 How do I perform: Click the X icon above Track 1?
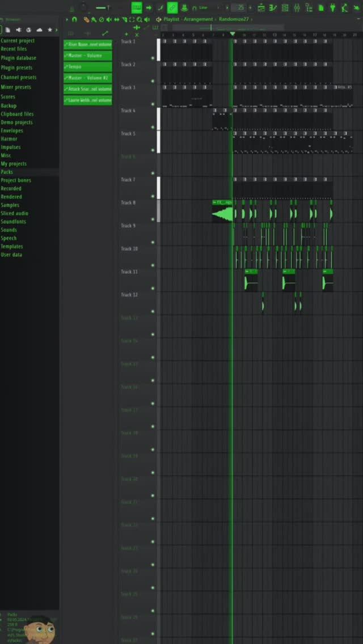(137, 35)
